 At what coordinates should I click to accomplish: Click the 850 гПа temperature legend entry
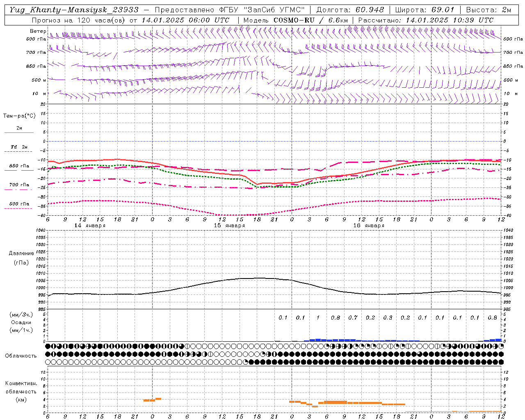[19, 166]
